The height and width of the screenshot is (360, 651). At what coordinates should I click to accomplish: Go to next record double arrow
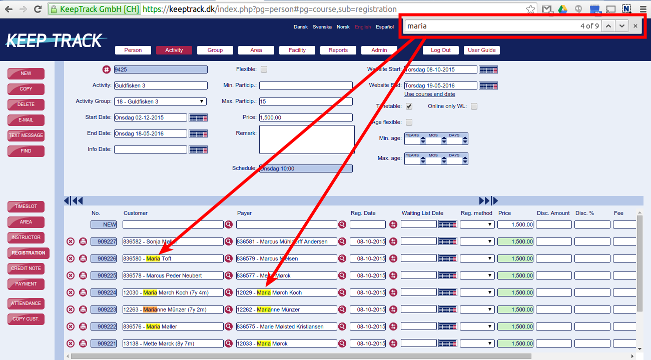pos(484,201)
